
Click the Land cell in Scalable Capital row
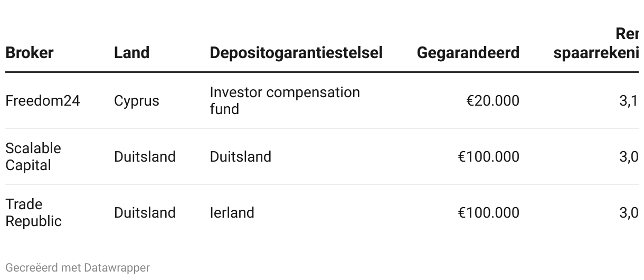[145, 157]
